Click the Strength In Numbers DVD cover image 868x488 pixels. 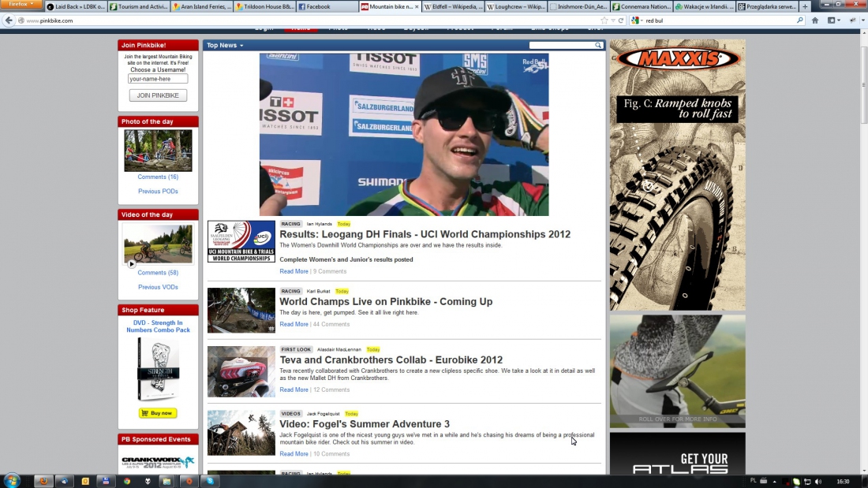coord(159,369)
